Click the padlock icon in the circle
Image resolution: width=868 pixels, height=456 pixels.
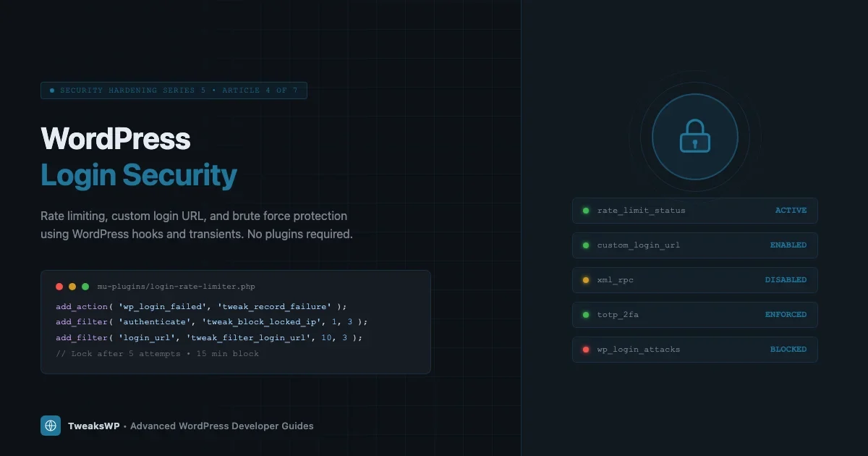694,136
